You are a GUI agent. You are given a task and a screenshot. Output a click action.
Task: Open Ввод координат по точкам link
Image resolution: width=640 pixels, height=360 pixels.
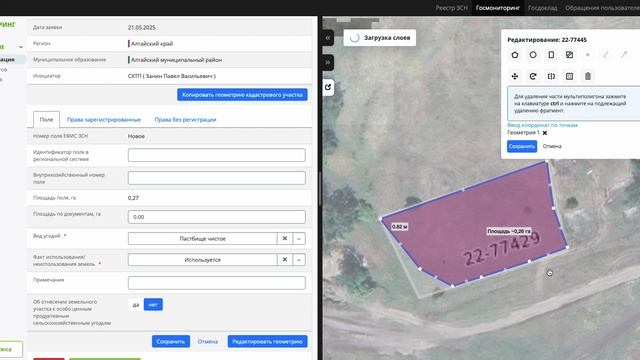coord(542,125)
